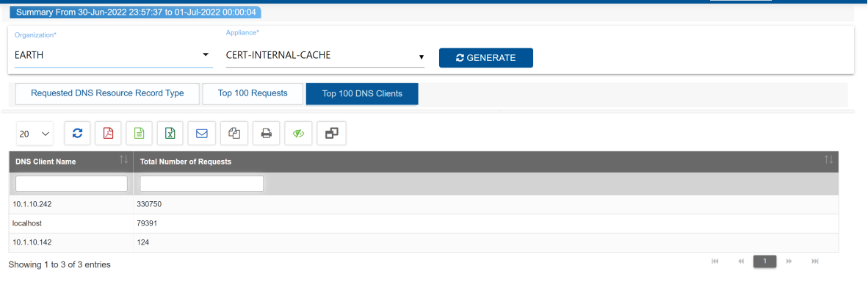
Task: Click 'Showing 1 to 3 of 3 entries' text
Action: (59, 265)
